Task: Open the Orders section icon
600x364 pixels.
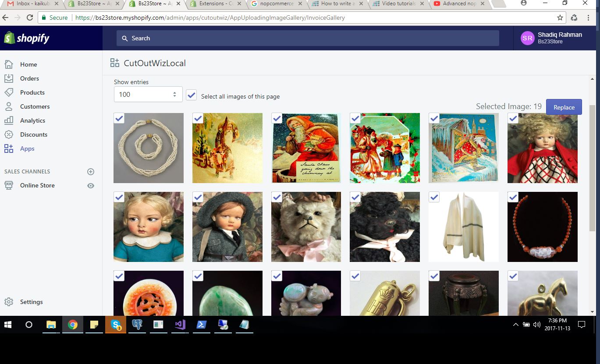Action: 9,78
